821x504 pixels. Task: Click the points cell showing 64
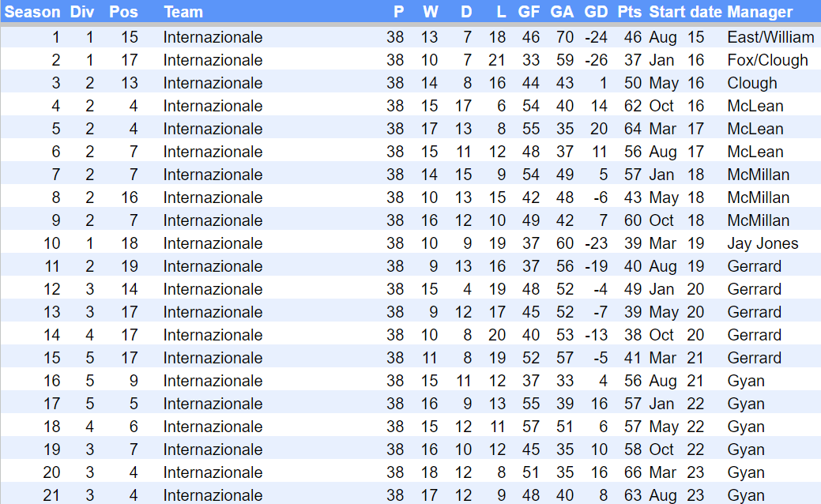[x=633, y=129]
